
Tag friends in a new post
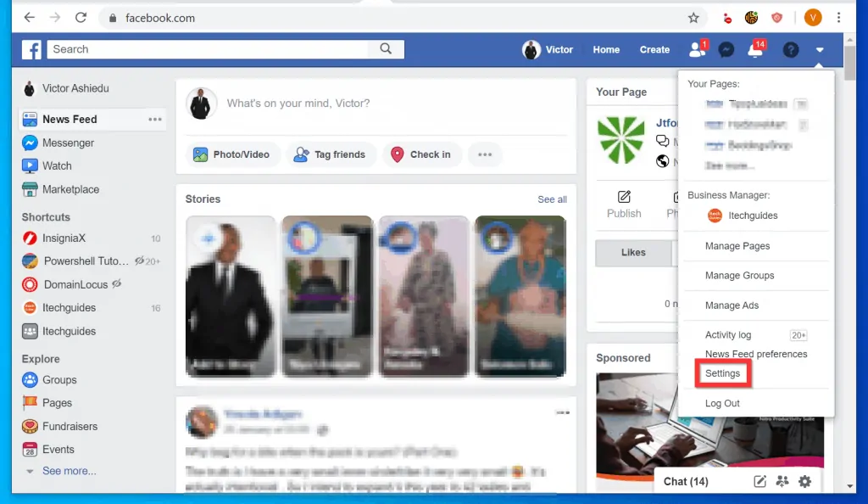tap(330, 154)
